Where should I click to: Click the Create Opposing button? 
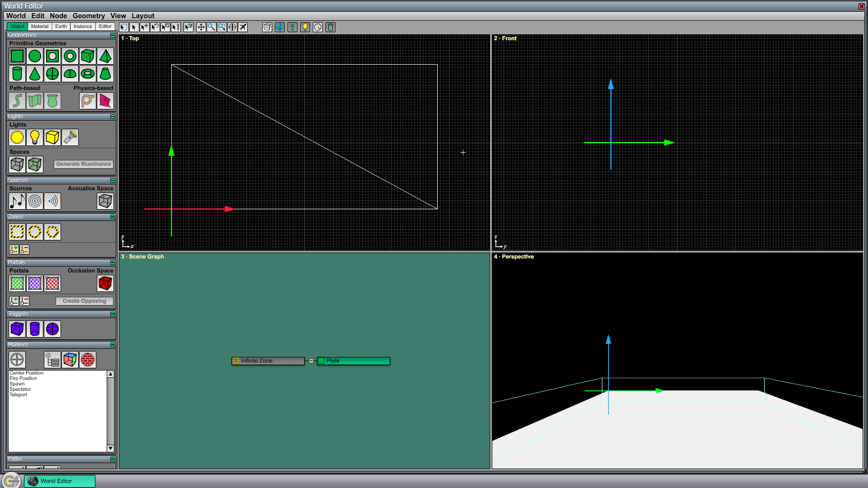(85, 301)
